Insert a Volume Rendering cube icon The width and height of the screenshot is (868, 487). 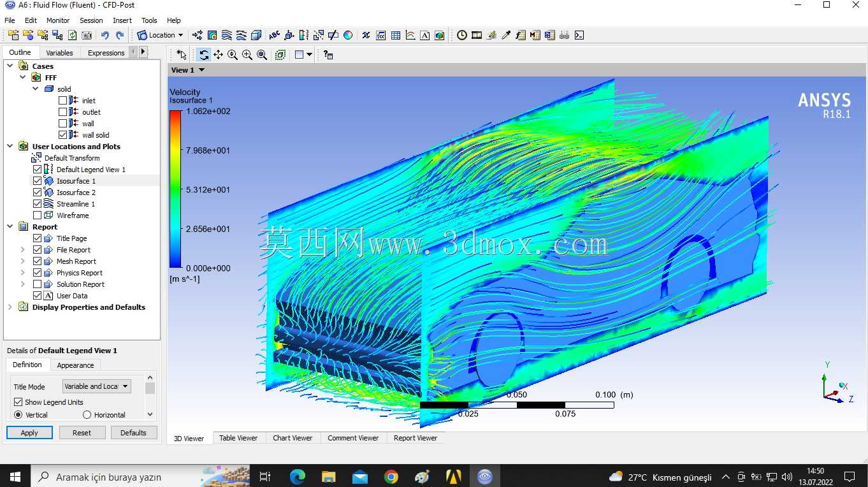click(256, 35)
